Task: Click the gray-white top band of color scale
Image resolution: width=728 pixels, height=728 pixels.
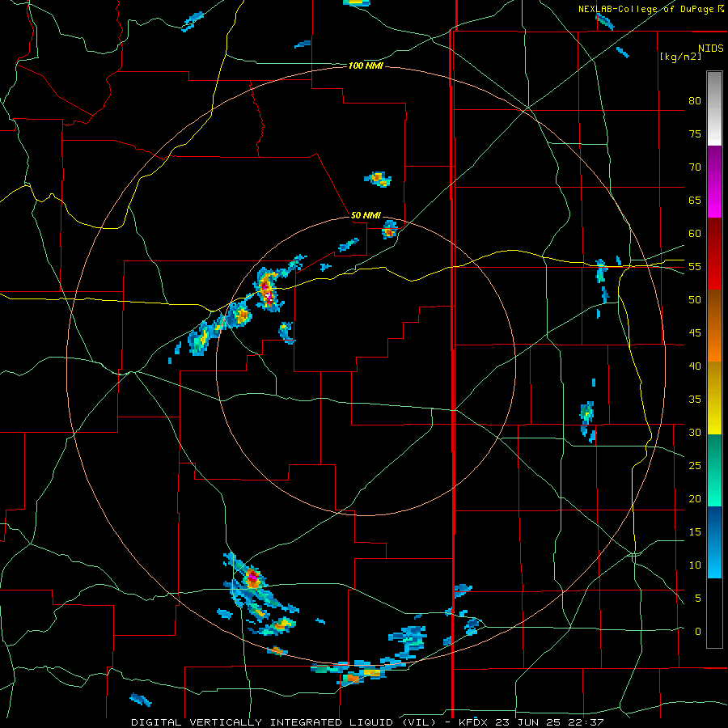Action: pos(714,108)
